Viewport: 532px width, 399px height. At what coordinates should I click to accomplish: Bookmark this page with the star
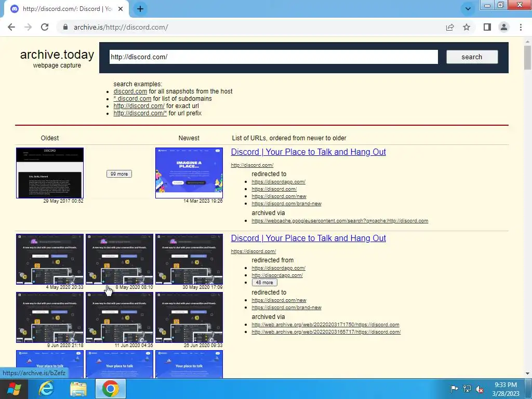coord(467,27)
